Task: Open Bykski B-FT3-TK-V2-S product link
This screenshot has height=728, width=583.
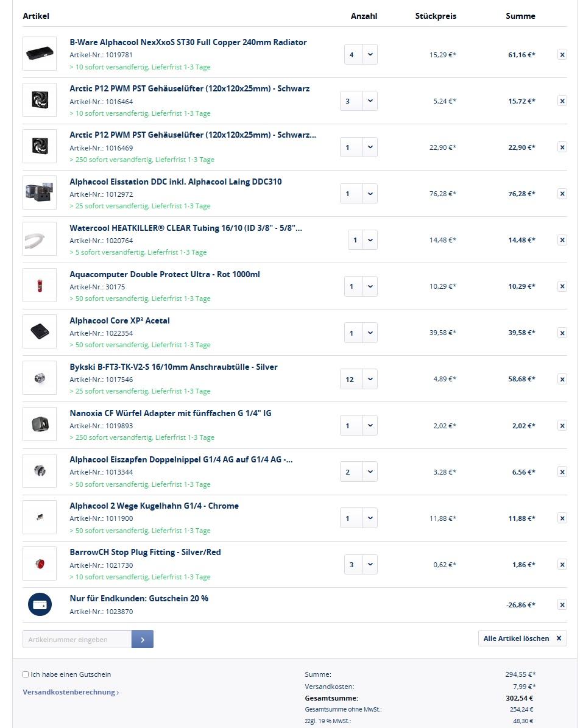Action: coord(174,367)
